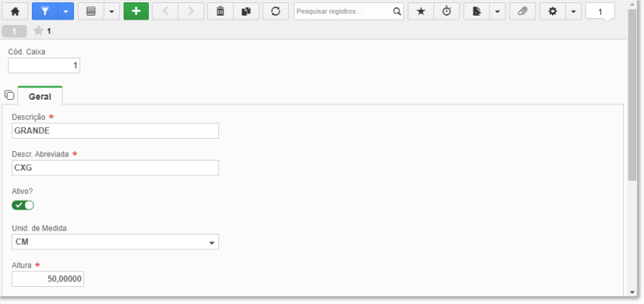The width and height of the screenshot is (644, 304).
Task: Click the scrollbar down arrow
Action: pos(632,292)
